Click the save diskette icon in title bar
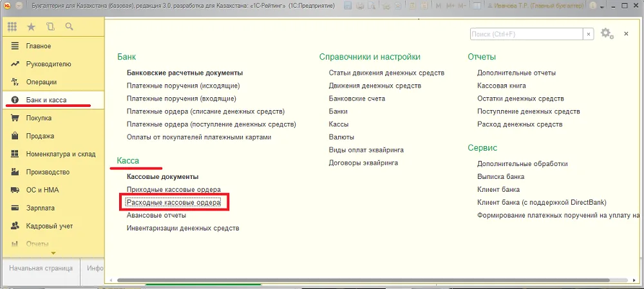Screen dimensions: 644x289 point(348,6)
